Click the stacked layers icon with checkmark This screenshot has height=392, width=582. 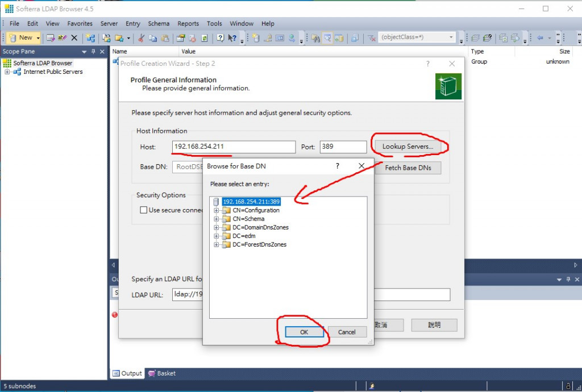[x=487, y=38]
